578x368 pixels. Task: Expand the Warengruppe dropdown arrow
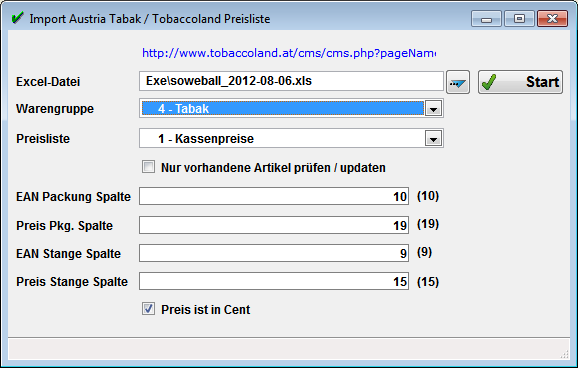434,109
